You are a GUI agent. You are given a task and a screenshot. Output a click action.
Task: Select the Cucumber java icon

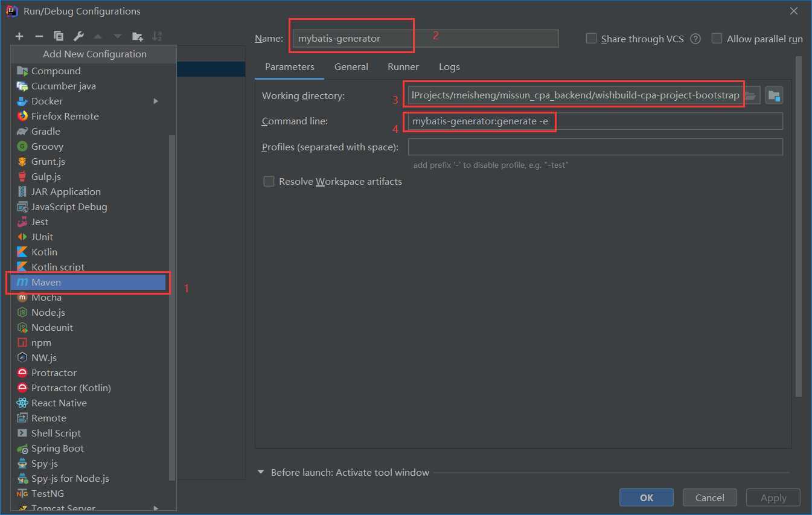click(22, 86)
